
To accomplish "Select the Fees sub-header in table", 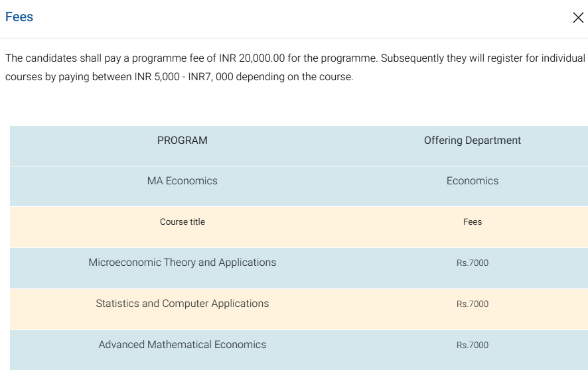I will tap(472, 222).
